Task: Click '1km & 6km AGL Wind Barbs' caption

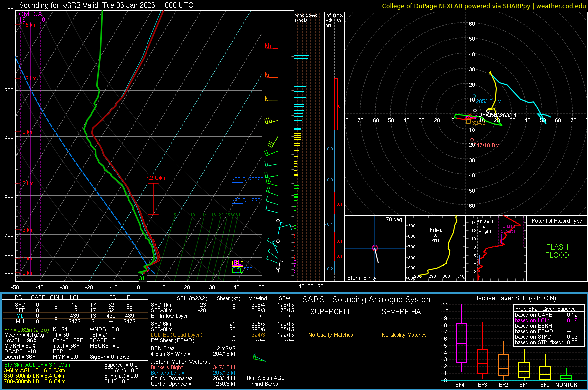Action: point(265,381)
